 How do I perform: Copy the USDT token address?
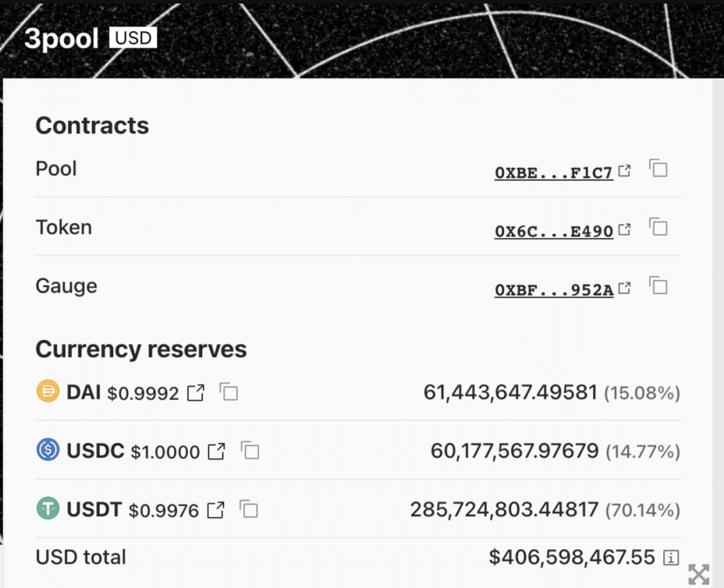(x=249, y=509)
